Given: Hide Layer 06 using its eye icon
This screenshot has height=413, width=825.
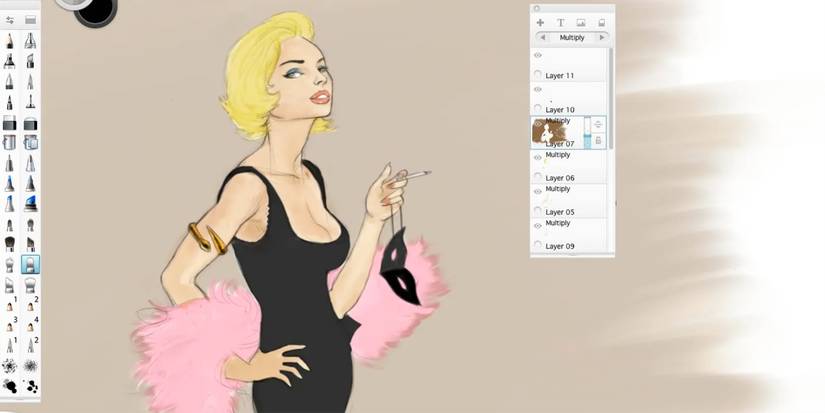Looking at the screenshot, I should (x=538, y=157).
